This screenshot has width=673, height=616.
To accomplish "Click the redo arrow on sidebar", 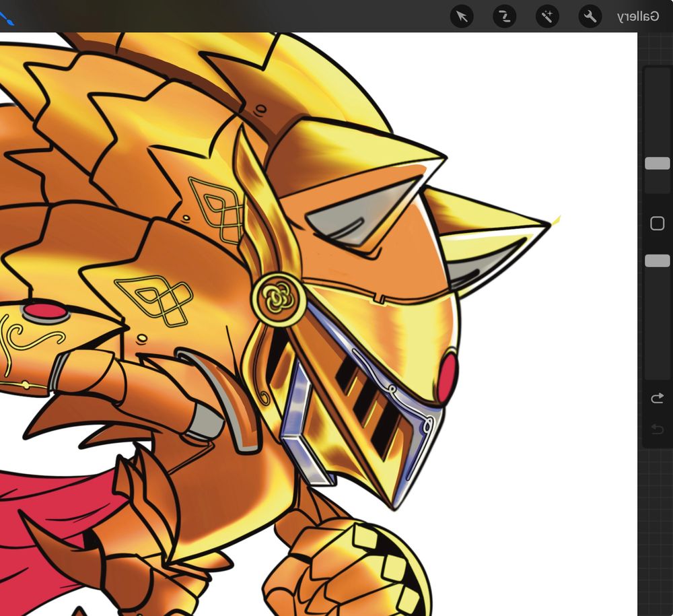I will pyautogui.click(x=657, y=428).
